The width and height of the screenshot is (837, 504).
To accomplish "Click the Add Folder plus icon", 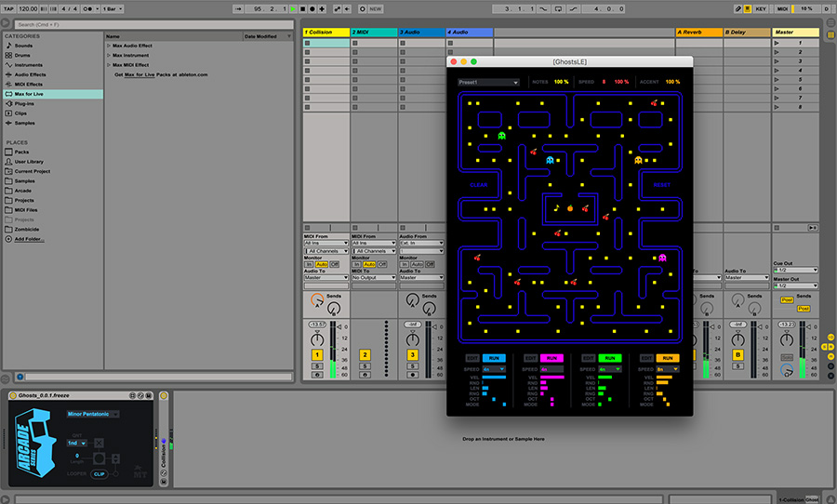I will (8, 239).
